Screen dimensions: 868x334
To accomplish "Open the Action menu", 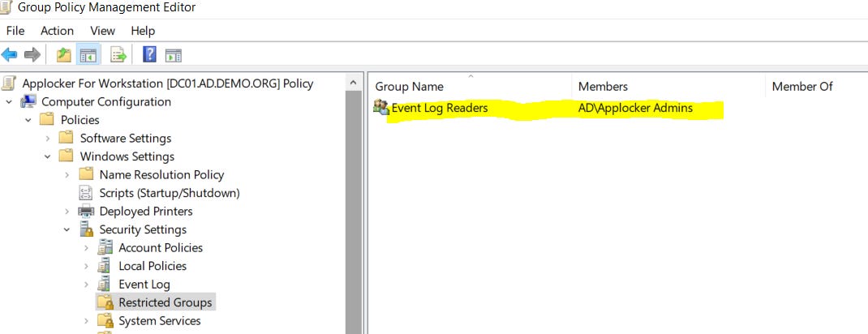I will [57, 31].
